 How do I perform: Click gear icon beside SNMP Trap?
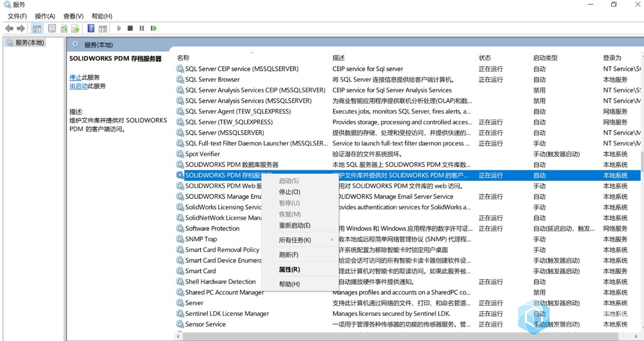[180, 239]
